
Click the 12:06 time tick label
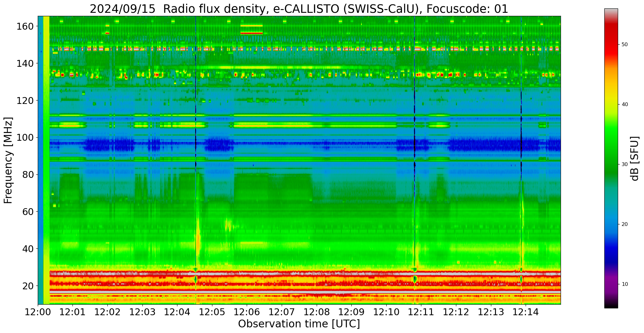[x=247, y=312]
